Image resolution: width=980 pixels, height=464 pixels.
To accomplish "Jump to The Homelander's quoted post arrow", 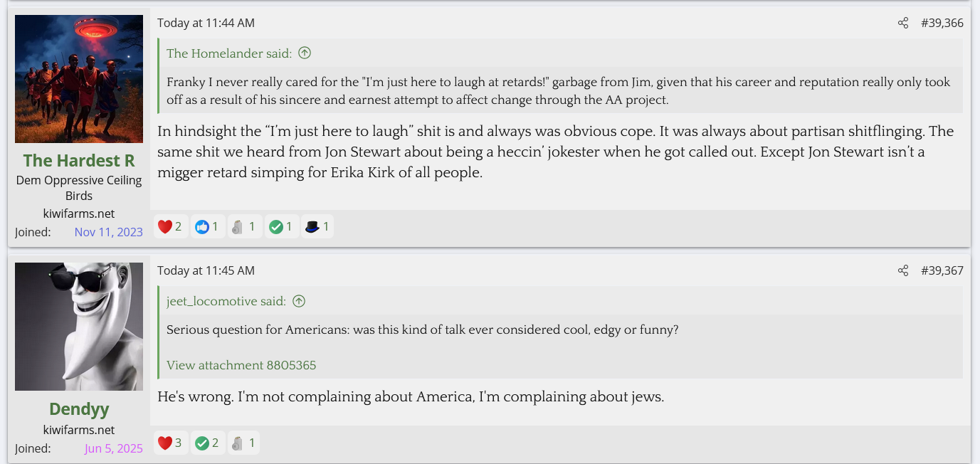I will (305, 53).
